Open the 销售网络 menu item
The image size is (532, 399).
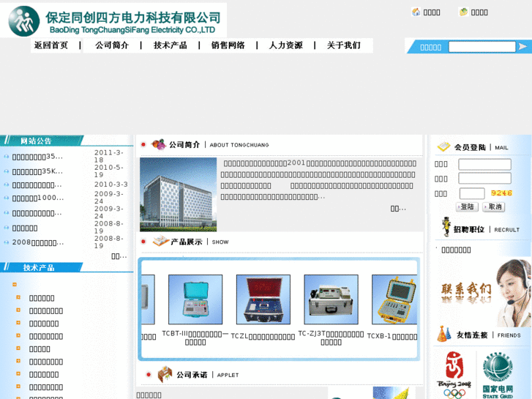(x=228, y=45)
